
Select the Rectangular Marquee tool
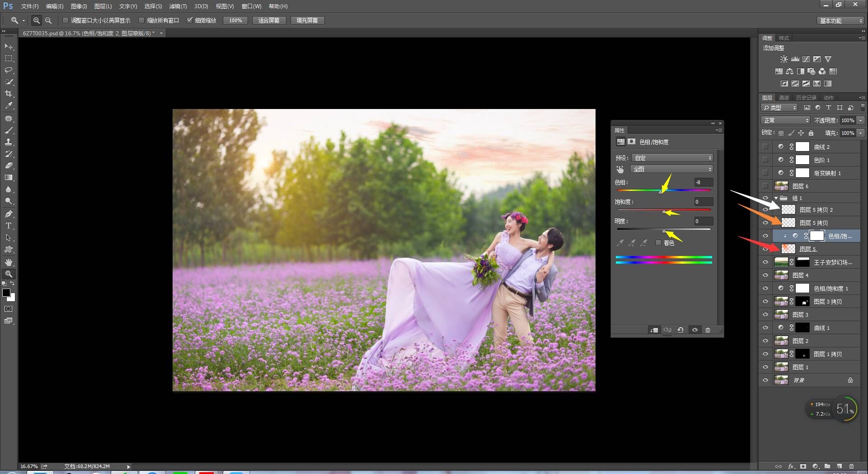(x=9, y=58)
